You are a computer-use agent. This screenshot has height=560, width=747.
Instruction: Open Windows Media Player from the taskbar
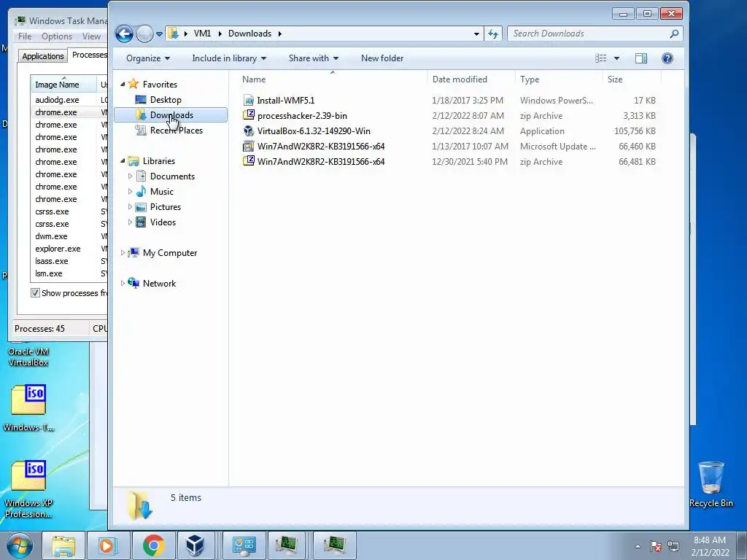pos(108,545)
